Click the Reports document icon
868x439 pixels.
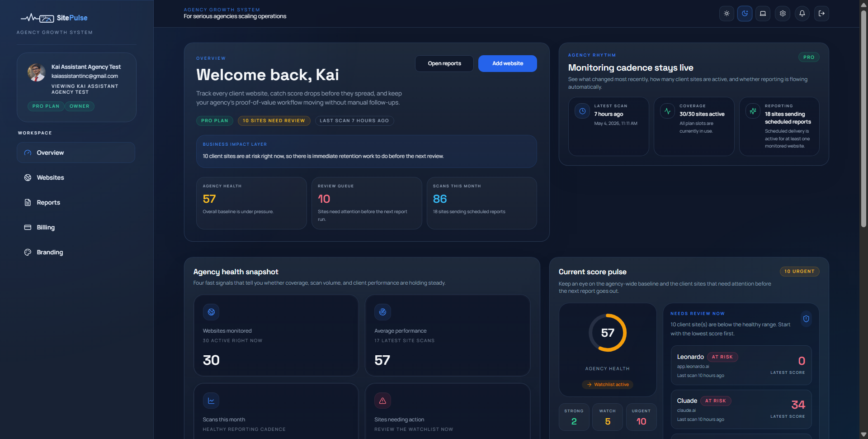click(x=28, y=202)
